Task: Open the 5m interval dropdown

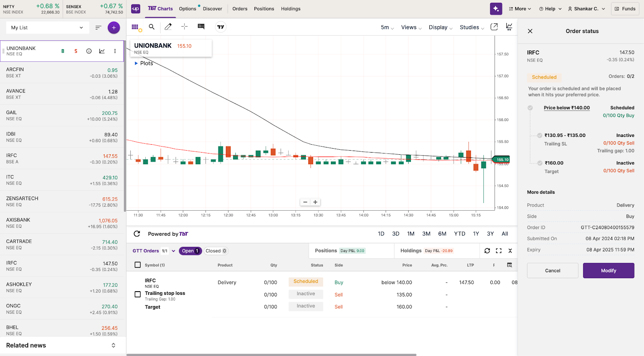Action: coord(387,27)
